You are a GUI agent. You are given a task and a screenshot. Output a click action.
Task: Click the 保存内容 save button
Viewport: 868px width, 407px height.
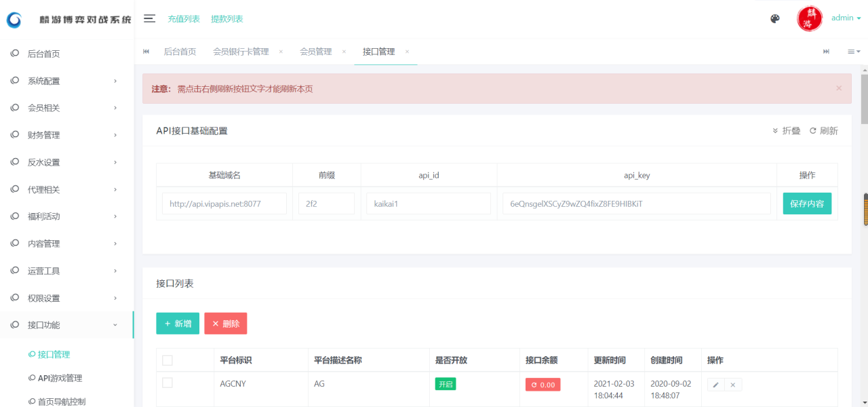click(x=807, y=203)
